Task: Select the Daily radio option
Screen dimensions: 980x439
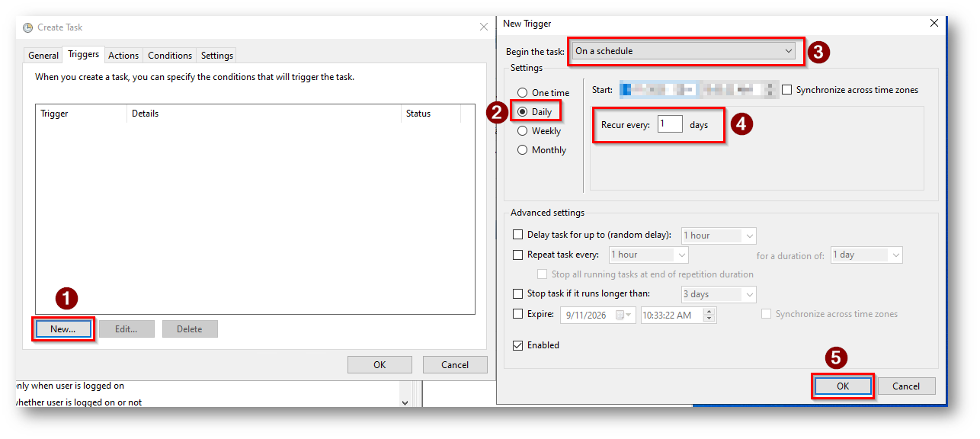Action: pyautogui.click(x=535, y=112)
